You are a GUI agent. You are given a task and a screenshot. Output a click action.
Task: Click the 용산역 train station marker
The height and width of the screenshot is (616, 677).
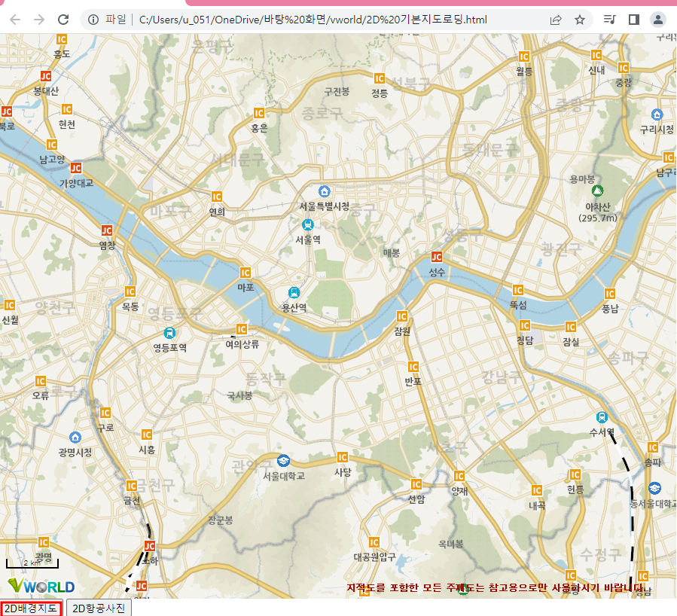click(x=294, y=293)
